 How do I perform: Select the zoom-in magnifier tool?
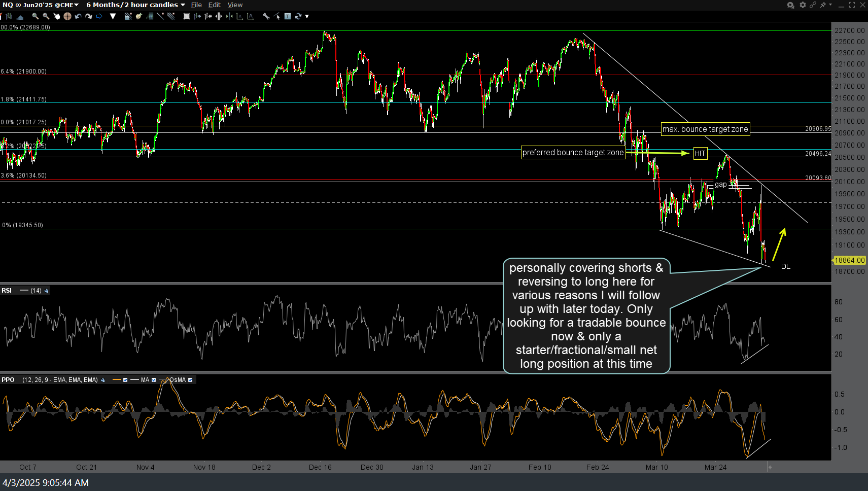click(x=35, y=16)
